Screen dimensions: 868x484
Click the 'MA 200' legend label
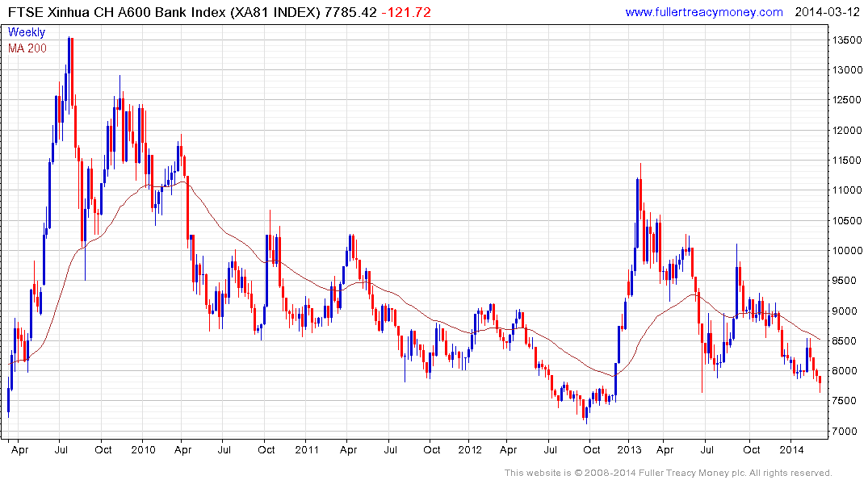click(27, 48)
